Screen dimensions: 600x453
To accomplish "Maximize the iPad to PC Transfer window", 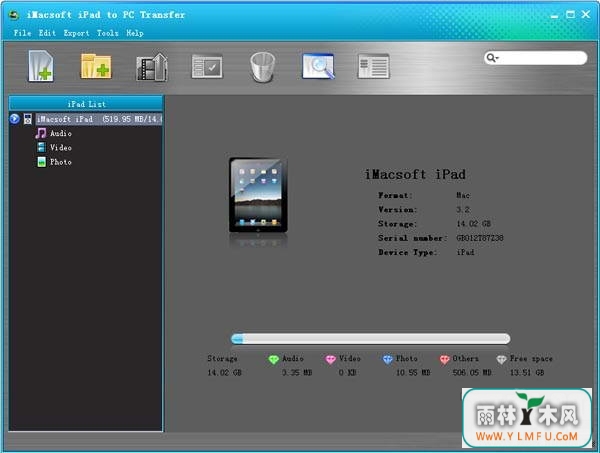I will (x=570, y=15).
